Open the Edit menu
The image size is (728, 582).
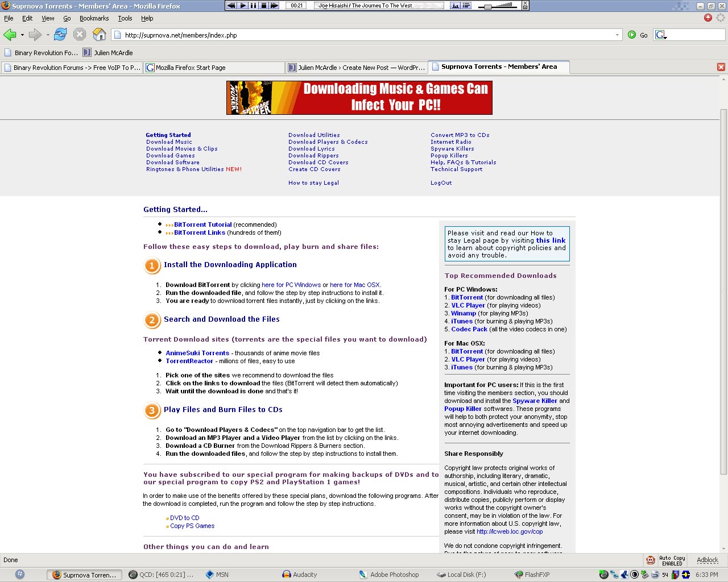[x=27, y=18]
